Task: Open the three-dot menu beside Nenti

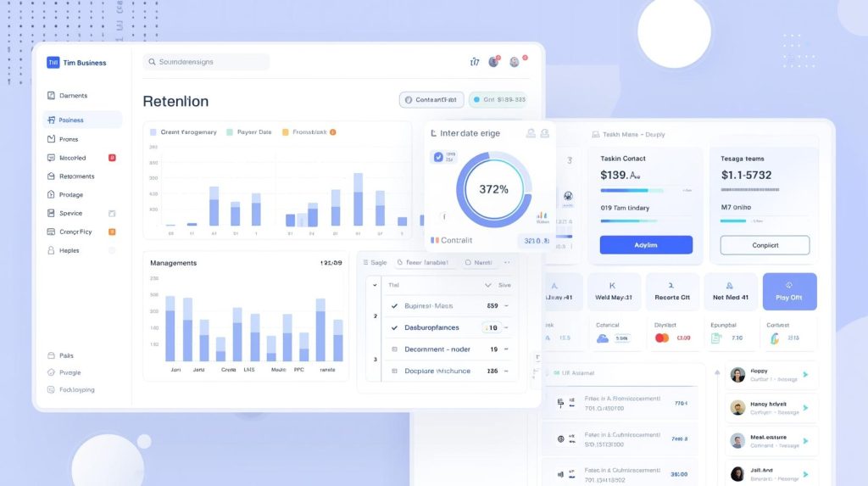Action: pyautogui.click(x=507, y=263)
